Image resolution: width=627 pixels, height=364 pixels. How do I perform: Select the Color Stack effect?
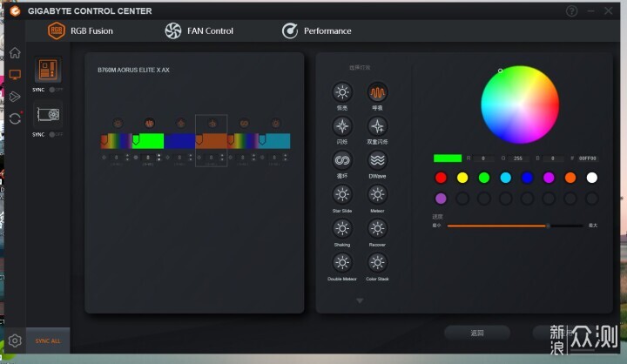click(377, 263)
